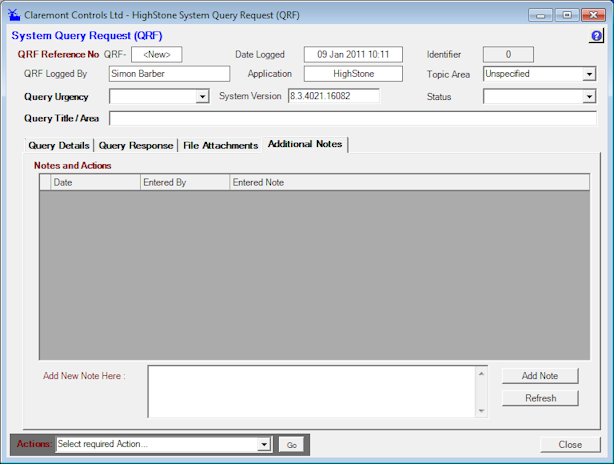Click the Go button
The width and height of the screenshot is (614, 464).
click(292, 444)
